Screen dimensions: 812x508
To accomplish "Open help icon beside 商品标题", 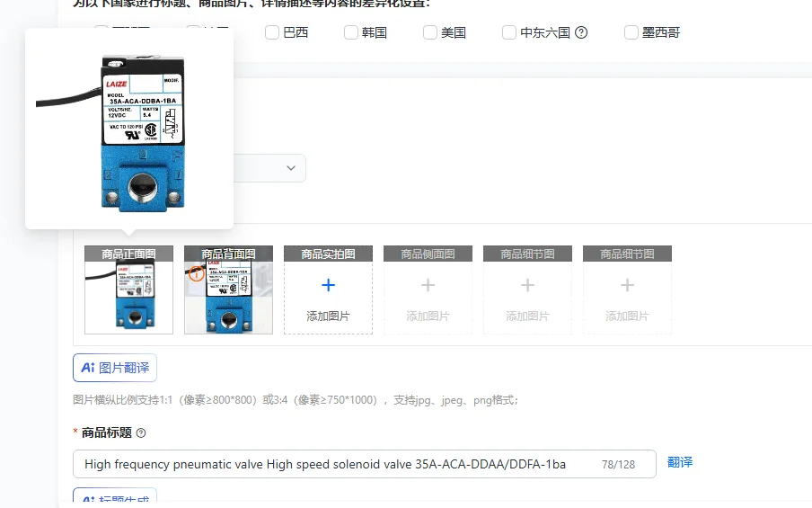I will click(141, 432).
